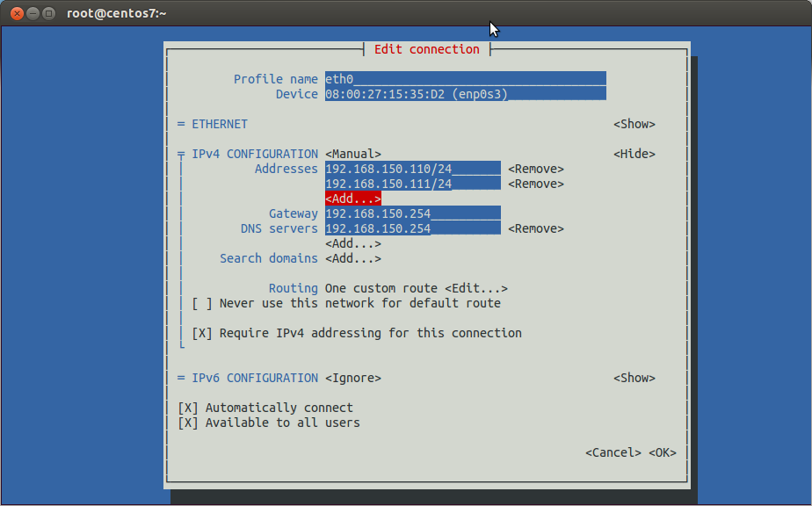
Task: Open the IPv6 Ignore method dropdown
Action: pyautogui.click(x=353, y=378)
